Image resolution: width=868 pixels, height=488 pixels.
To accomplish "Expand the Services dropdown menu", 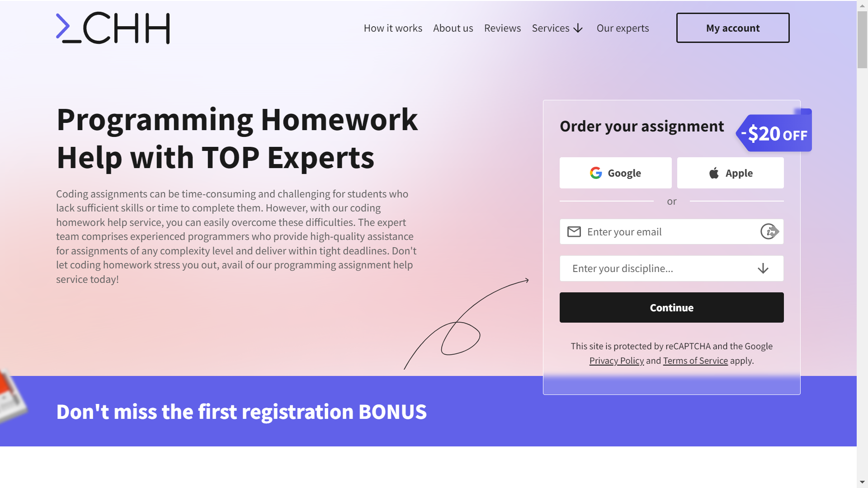I will point(557,28).
